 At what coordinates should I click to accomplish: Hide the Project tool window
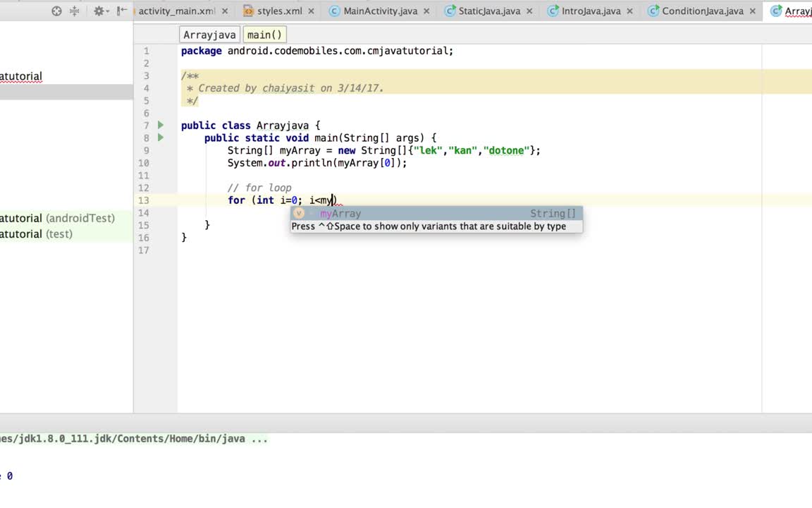click(121, 11)
